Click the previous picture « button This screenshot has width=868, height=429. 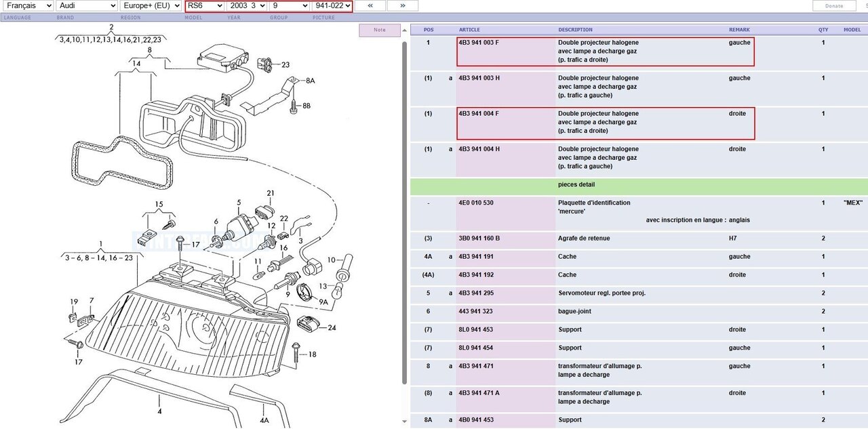point(370,5)
